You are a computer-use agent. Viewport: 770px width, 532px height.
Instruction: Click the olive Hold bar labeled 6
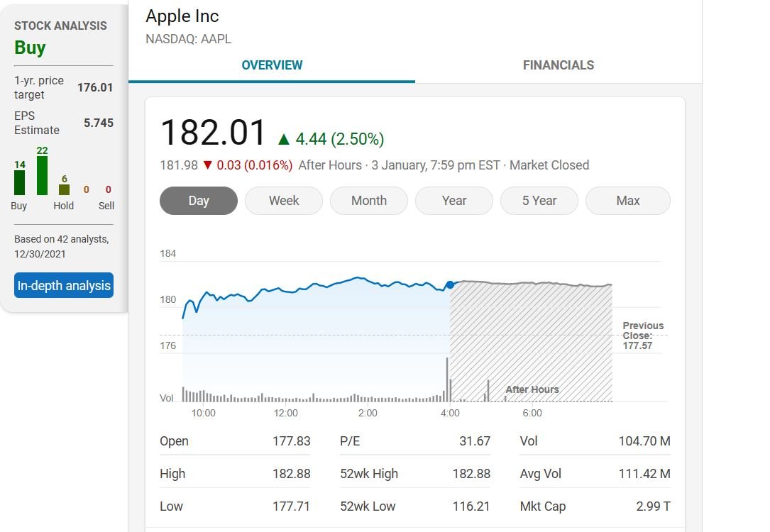tap(64, 189)
